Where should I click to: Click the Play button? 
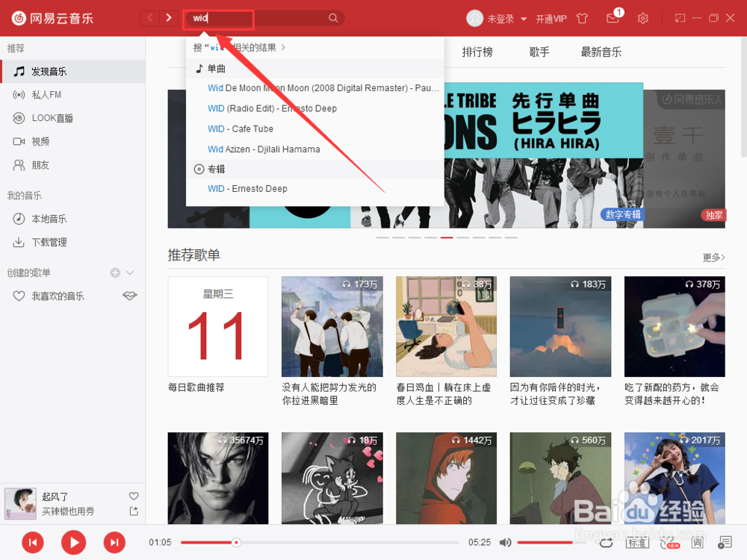click(73, 542)
